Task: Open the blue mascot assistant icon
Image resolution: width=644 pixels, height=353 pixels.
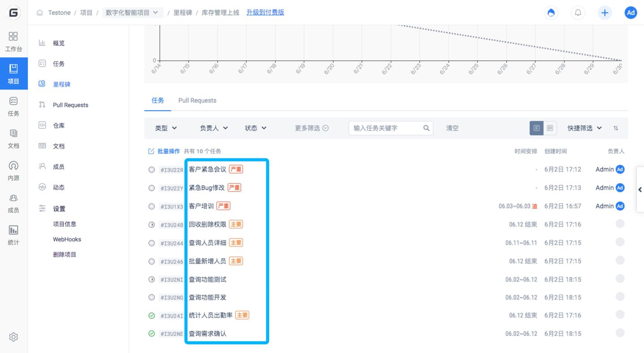Action: (x=551, y=13)
